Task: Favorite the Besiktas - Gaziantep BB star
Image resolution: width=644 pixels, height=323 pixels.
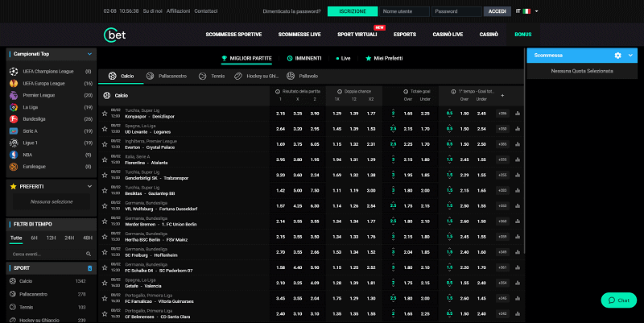Action: pos(105,190)
